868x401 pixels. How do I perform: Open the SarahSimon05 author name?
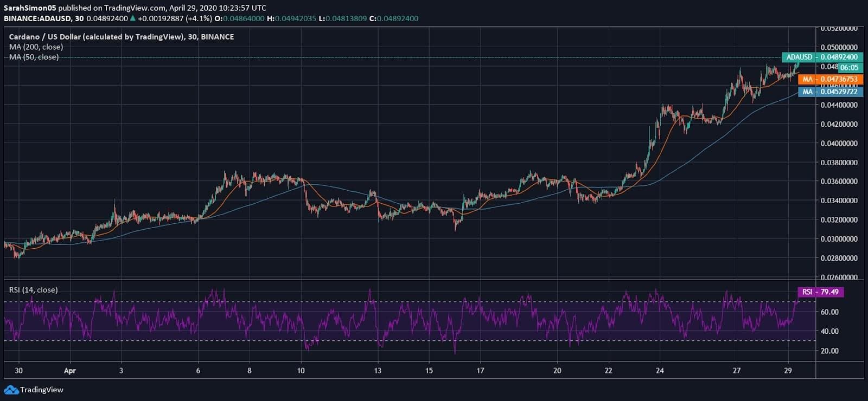pos(30,8)
